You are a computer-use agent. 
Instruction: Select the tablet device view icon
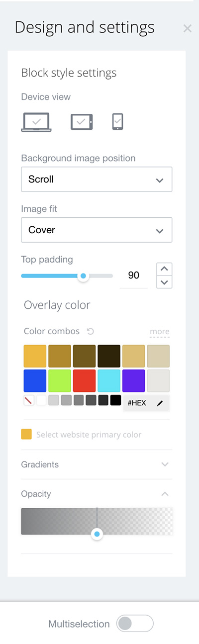(82, 121)
